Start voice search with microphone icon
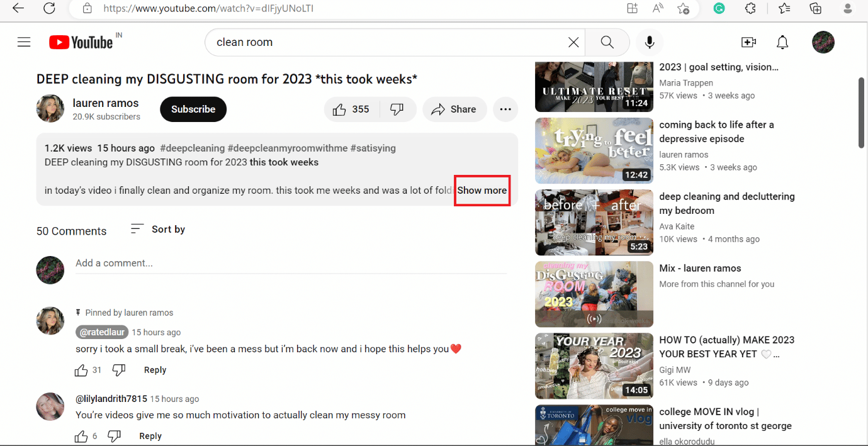Viewport: 868px width, 446px height. (x=650, y=42)
